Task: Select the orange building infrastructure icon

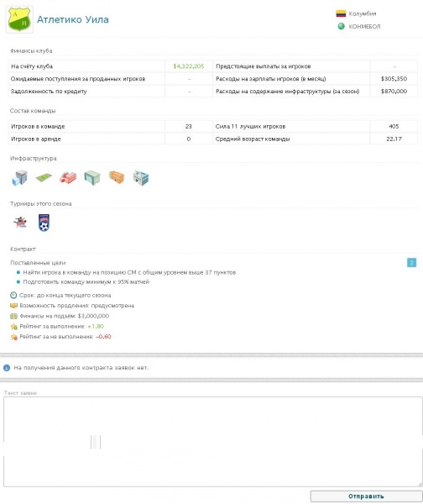Action: click(117, 177)
